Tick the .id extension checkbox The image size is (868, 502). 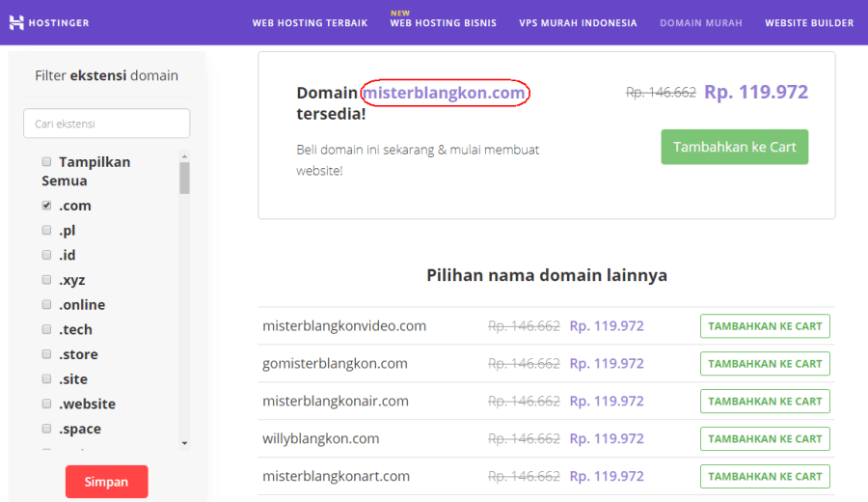click(46, 255)
